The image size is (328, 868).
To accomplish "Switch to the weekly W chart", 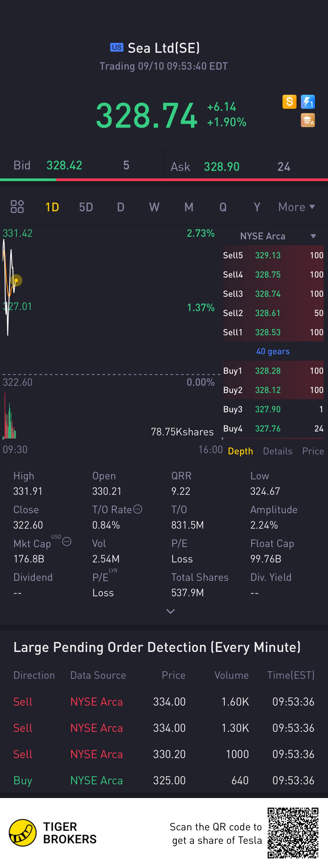I will [154, 207].
